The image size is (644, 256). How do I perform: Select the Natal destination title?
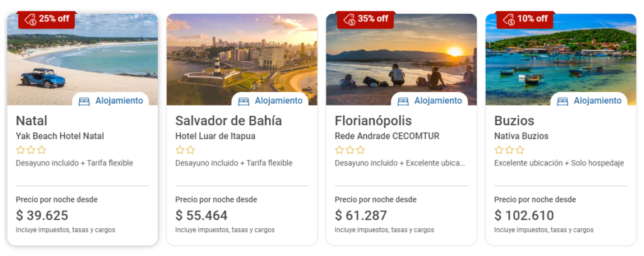[31, 121]
